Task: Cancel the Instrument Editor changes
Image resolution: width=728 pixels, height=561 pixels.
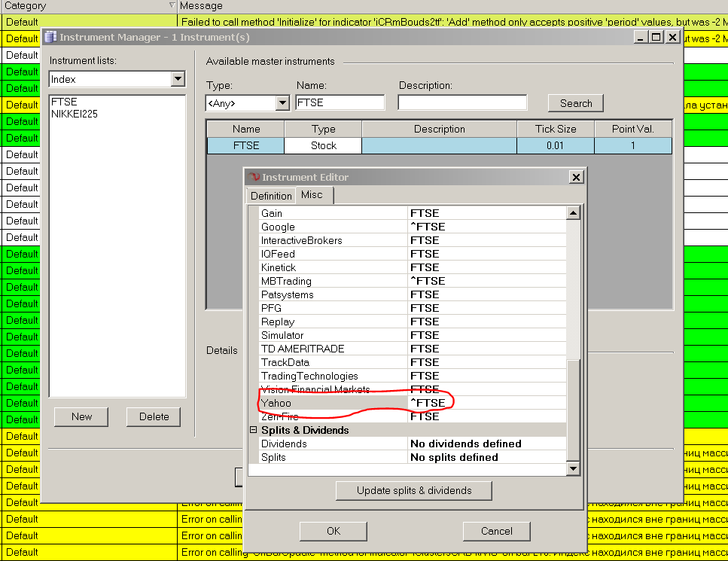Action: (496, 531)
